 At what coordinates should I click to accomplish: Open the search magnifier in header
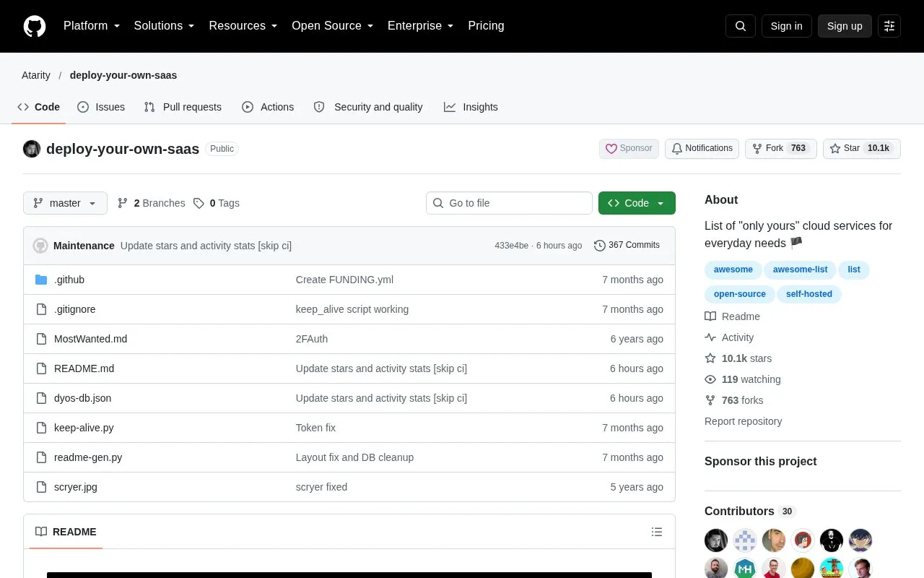click(x=741, y=26)
